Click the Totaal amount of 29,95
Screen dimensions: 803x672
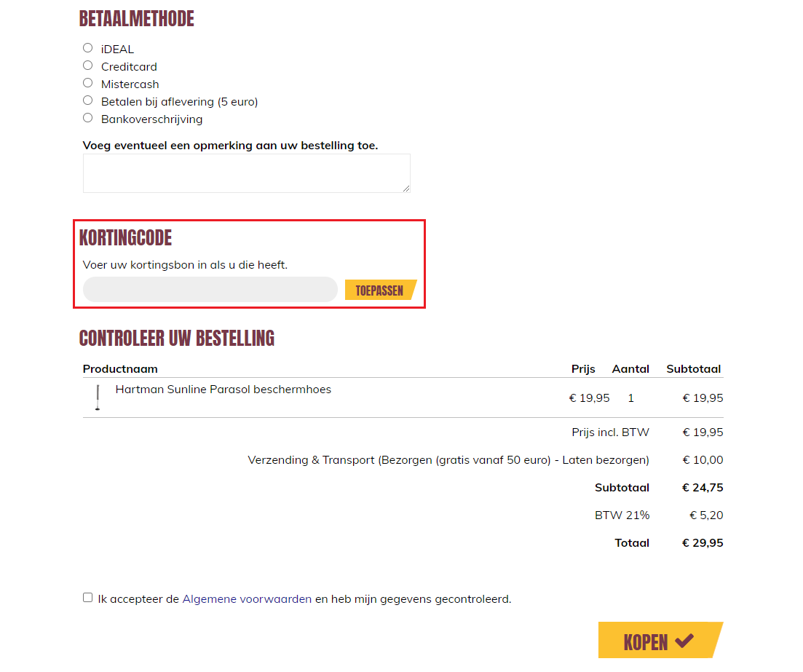[x=702, y=542]
